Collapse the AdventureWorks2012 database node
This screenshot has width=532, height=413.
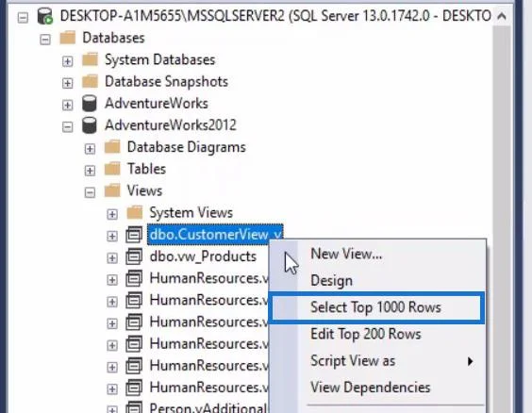pyautogui.click(x=68, y=127)
